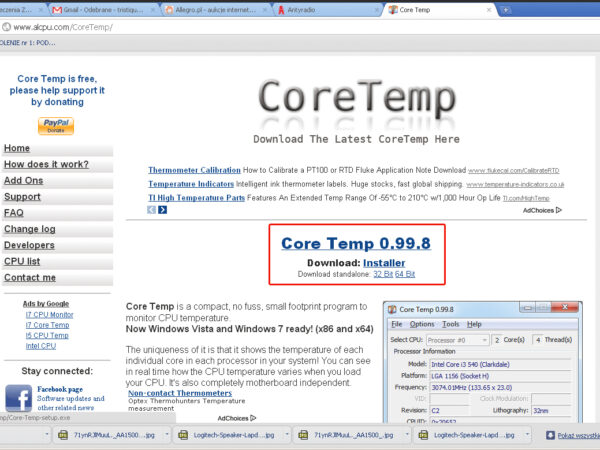Click the Facebook page icon
Screen dimensions: 600x450
(x=17, y=399)
